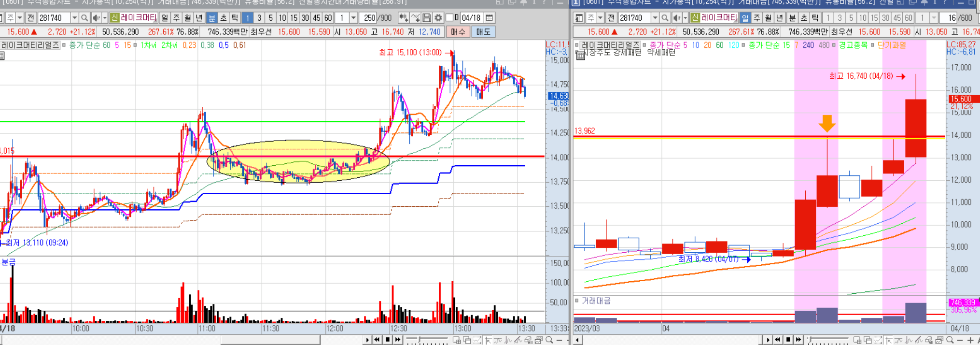The width and height of the screenshot is (980, 345).
Task: Fast-forward right chart replay
Action: point(798,340)
